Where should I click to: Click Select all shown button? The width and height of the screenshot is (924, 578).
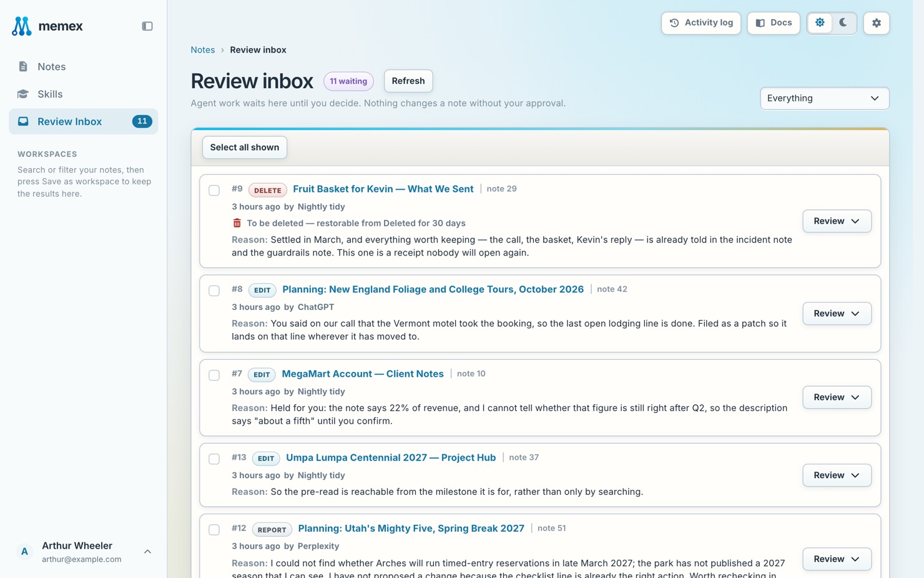(x=245, y=147)
